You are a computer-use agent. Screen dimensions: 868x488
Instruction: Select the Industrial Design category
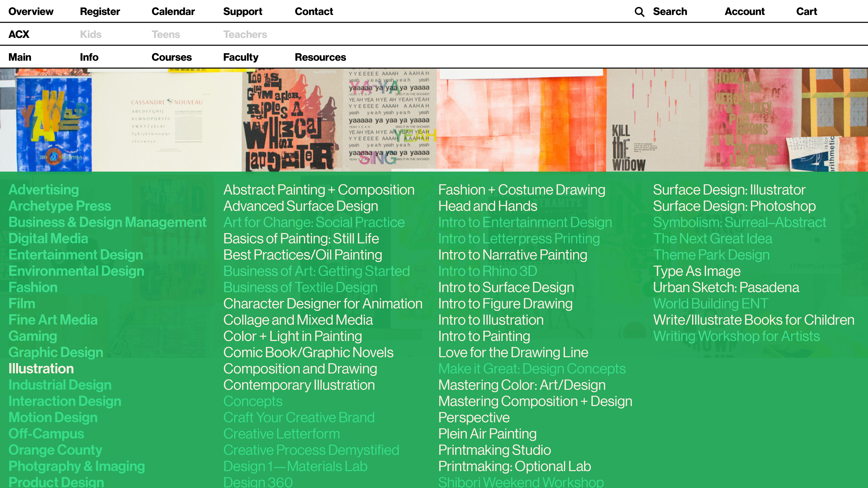coord(60,385)
